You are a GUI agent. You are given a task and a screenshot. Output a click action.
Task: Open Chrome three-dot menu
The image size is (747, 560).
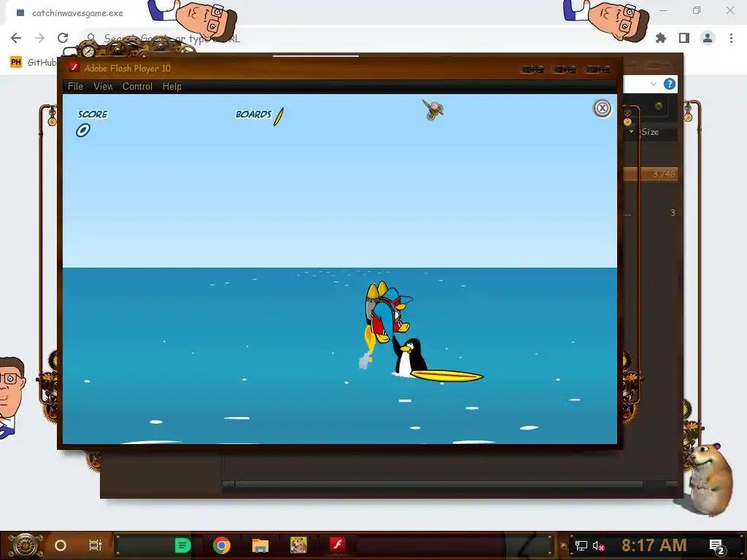point(731,38)
